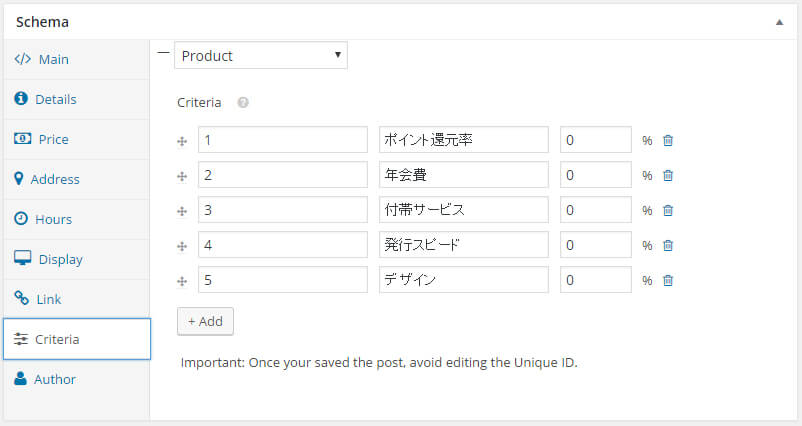Click the unique ID field containing 3

pos(283,210)
